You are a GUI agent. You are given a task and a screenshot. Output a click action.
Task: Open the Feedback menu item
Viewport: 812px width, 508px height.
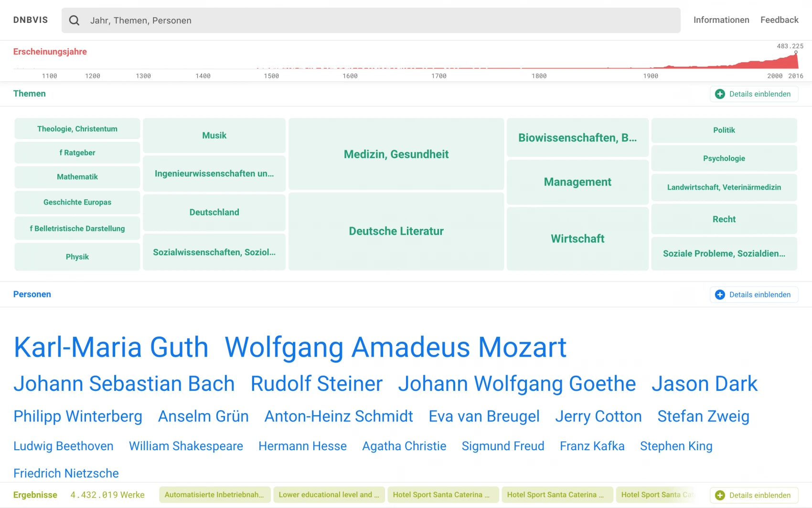point(779,20)
